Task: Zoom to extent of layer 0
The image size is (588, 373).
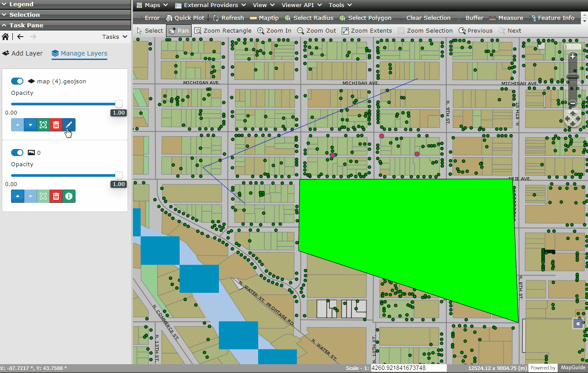Action: [43, 196]
